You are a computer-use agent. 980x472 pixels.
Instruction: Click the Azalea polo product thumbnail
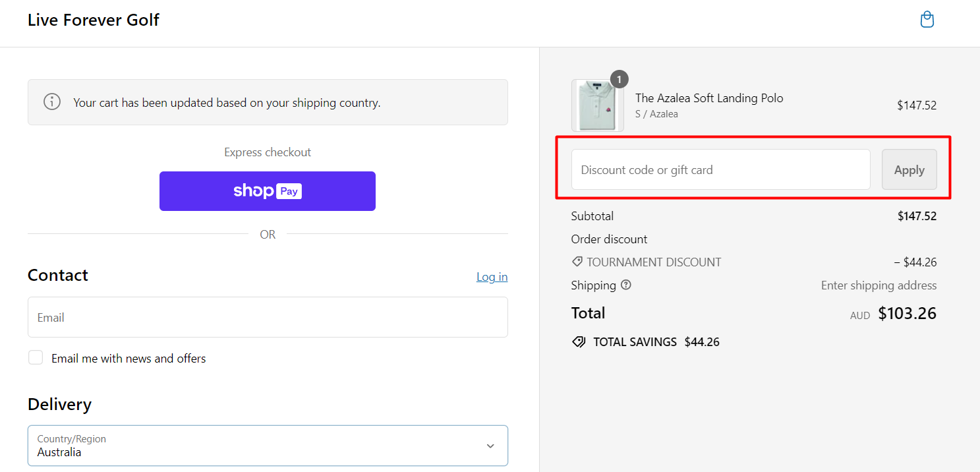[598, 105]
